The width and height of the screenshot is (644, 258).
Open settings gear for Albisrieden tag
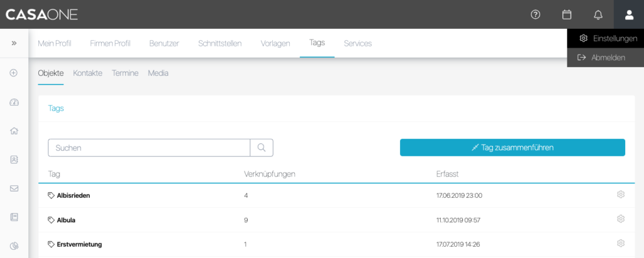(621, 195)
